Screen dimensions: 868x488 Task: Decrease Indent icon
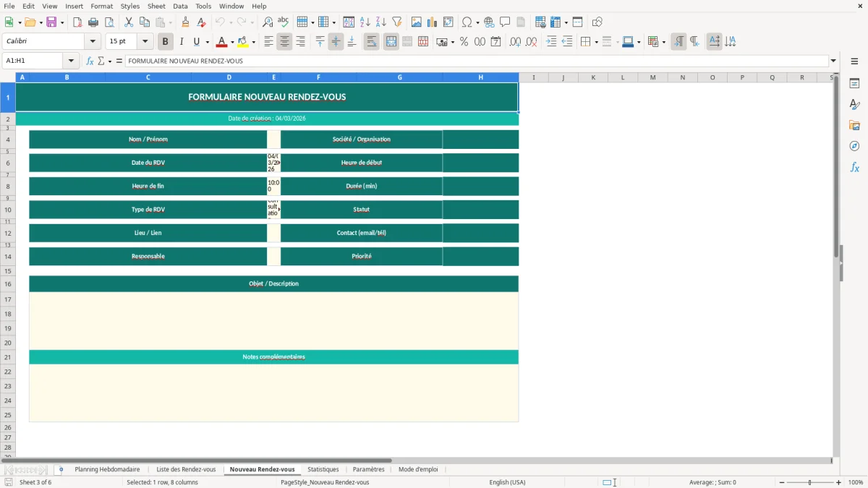tap(567, 42)
